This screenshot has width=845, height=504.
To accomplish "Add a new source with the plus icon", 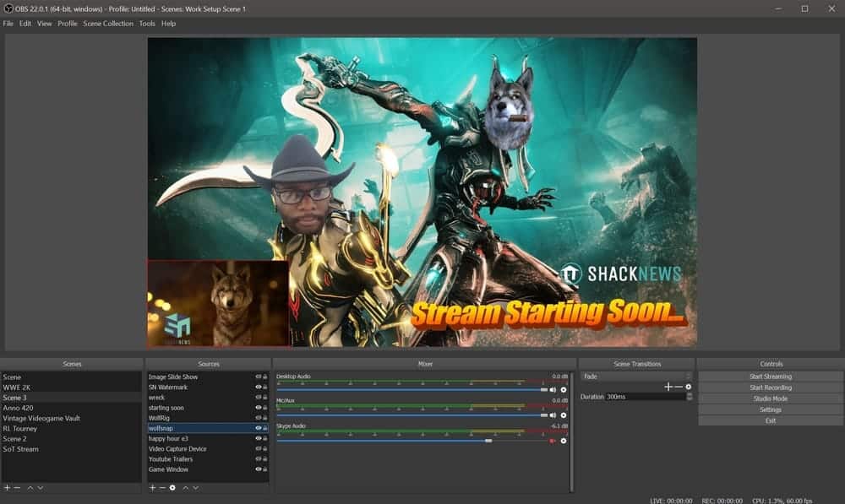I will [x=152, y=487].
